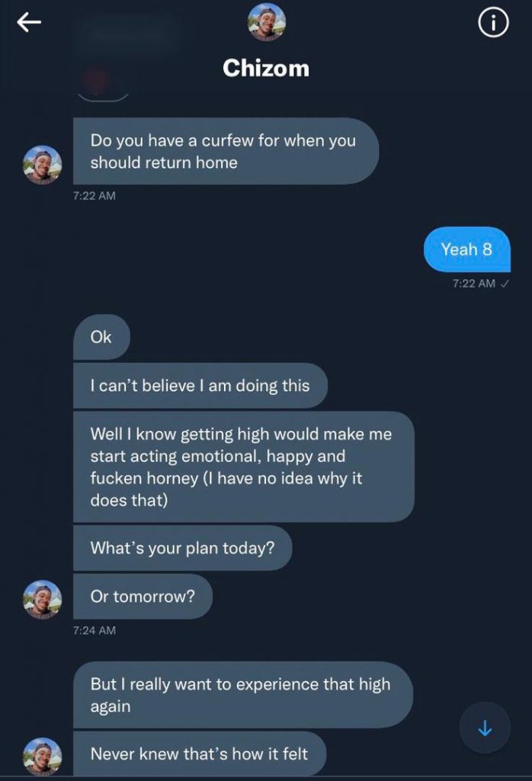
Task: Select "Never knew that's how it felt"
Action: point(199,754)
